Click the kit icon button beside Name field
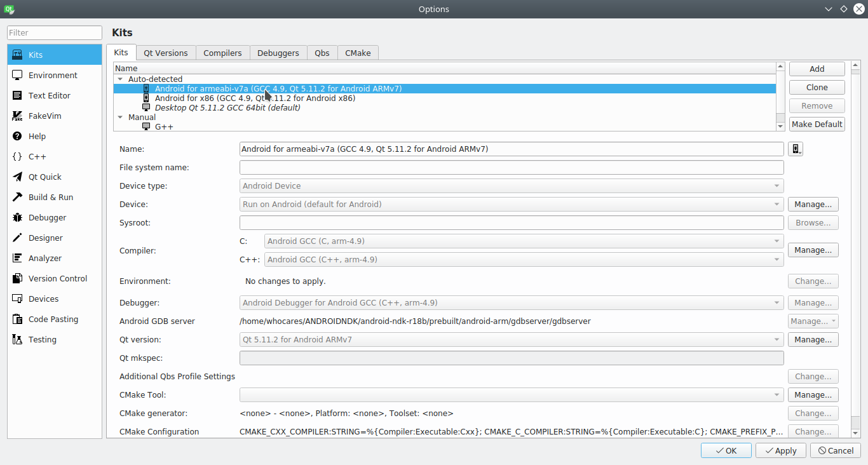 [x=796, y=149]
